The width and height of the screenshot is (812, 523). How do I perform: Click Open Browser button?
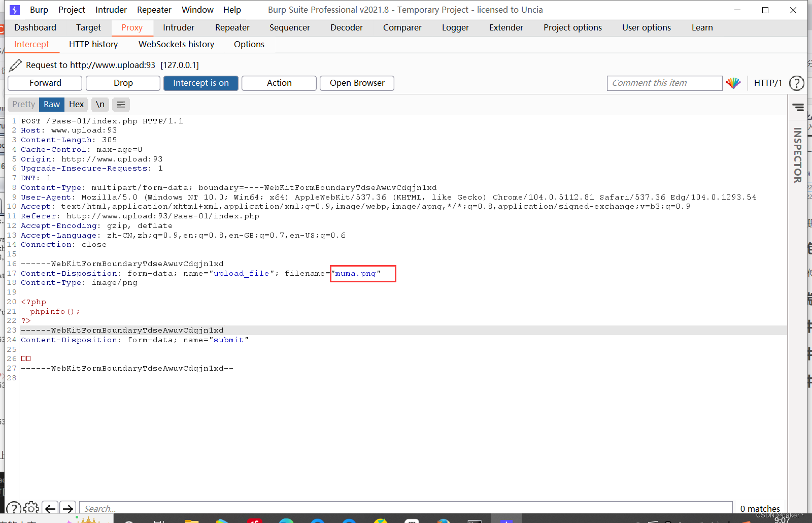pyautogui.click(x=357, y=83)
